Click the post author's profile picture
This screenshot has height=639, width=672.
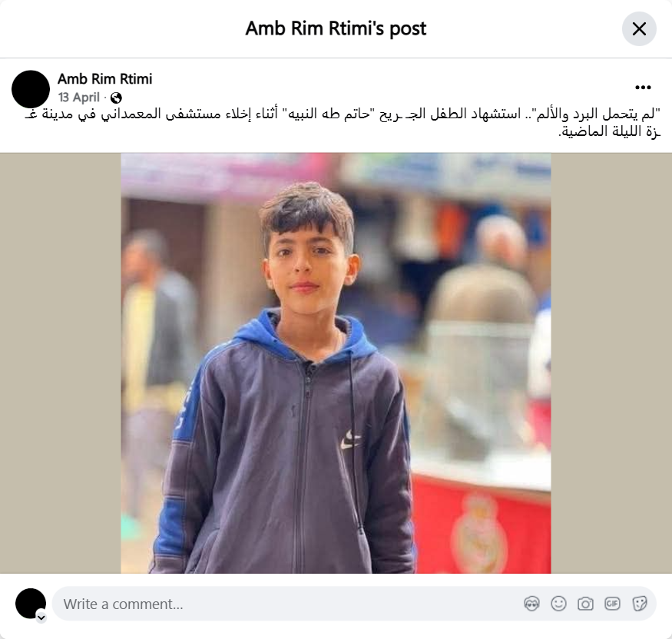31,89
